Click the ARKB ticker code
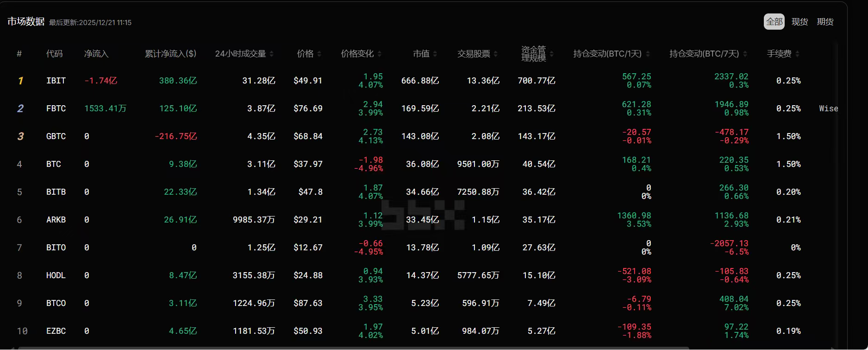This screenshot has height=350, width=868. [x=56, y=220]
